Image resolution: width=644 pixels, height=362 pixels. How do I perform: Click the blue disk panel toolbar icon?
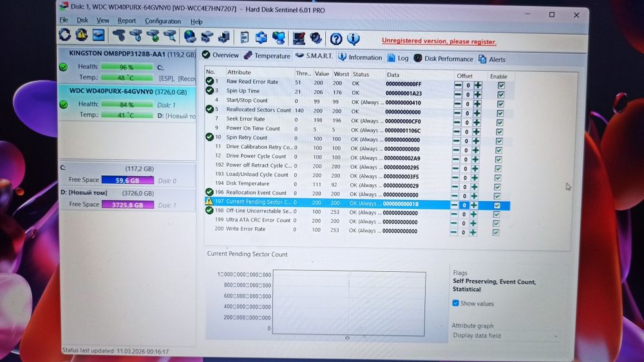point(98,35)
